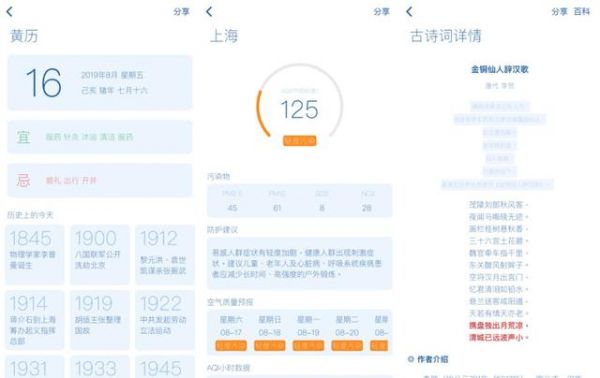Open the 1845 history event card
The height and width of the screenshot is (378, 600).
pyautogui.click(x=34, y=254)
